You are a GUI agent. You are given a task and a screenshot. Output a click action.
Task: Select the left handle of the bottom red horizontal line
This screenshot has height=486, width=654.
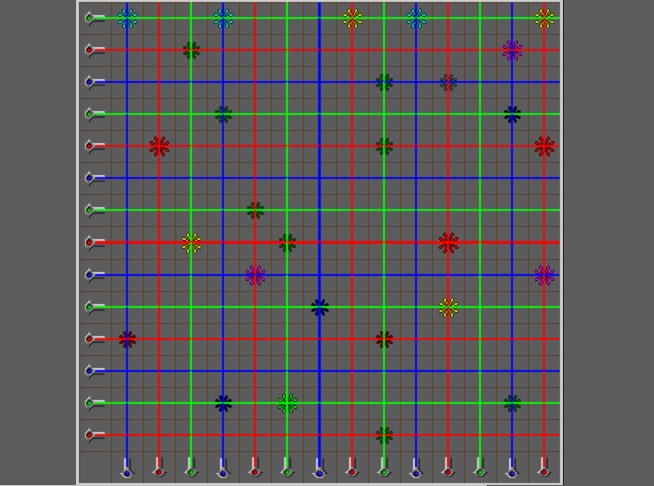[93, 435]
